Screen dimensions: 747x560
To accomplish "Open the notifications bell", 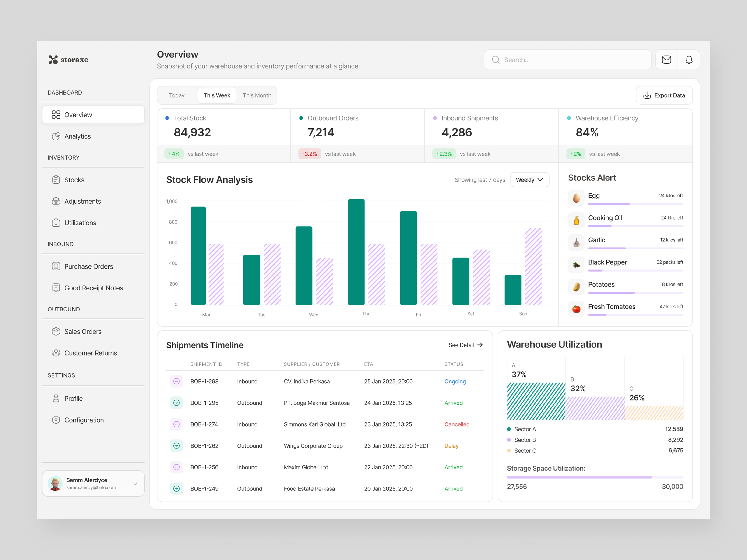I will tap(689, 59).
